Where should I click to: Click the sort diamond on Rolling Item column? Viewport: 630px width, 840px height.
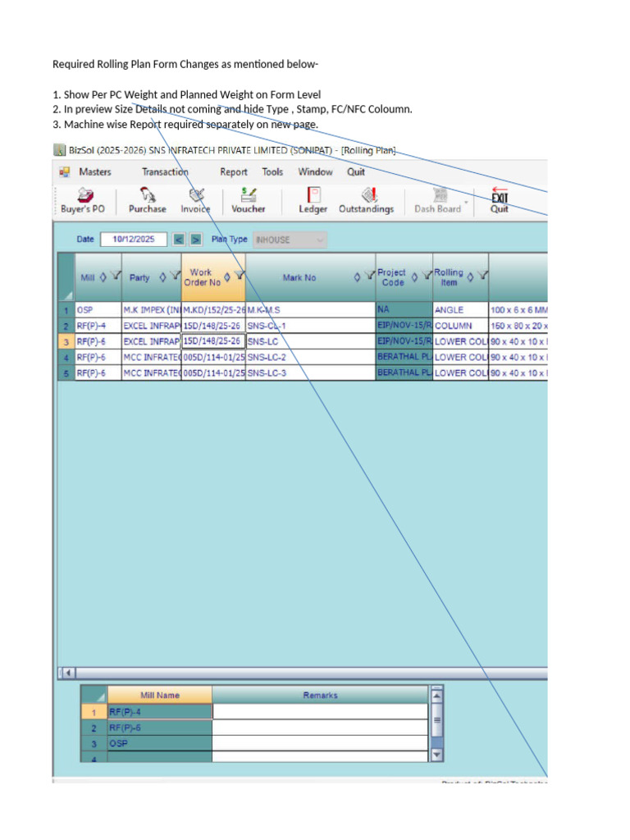[x=470, y=277]
